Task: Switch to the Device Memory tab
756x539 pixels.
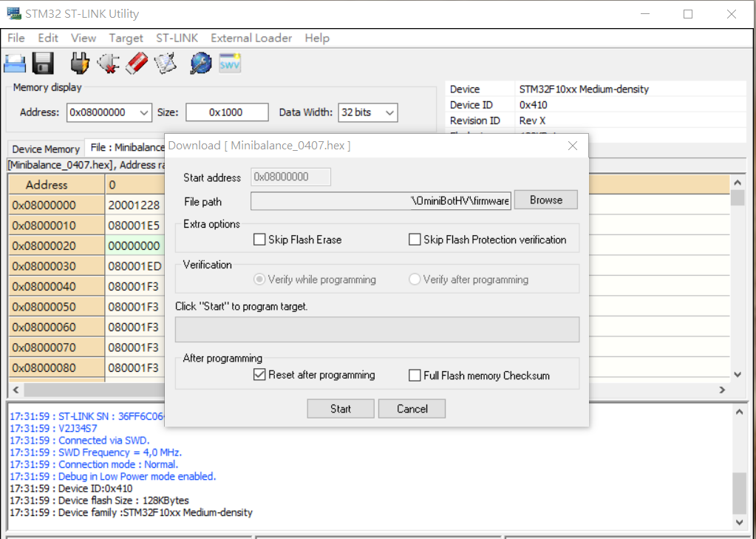Action: coord(46,149)
